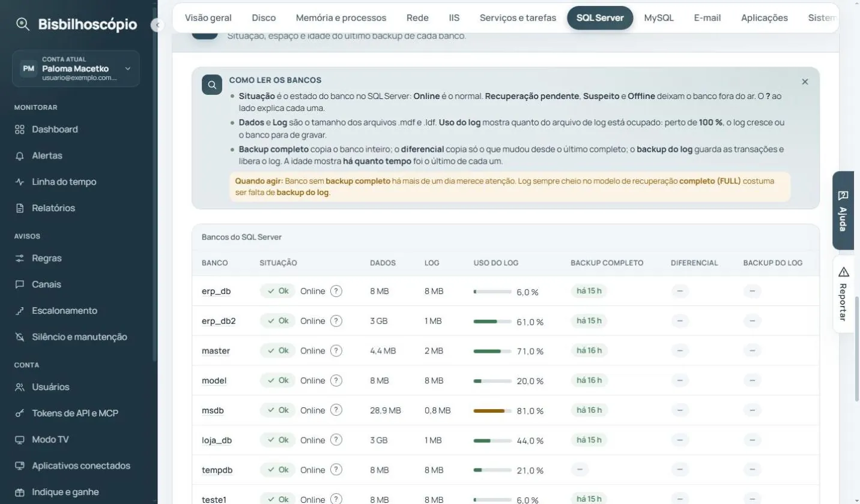The width and height of the screenshot is (860, 504).
Task: Open the E-mail tab
Action: [707, 17]
